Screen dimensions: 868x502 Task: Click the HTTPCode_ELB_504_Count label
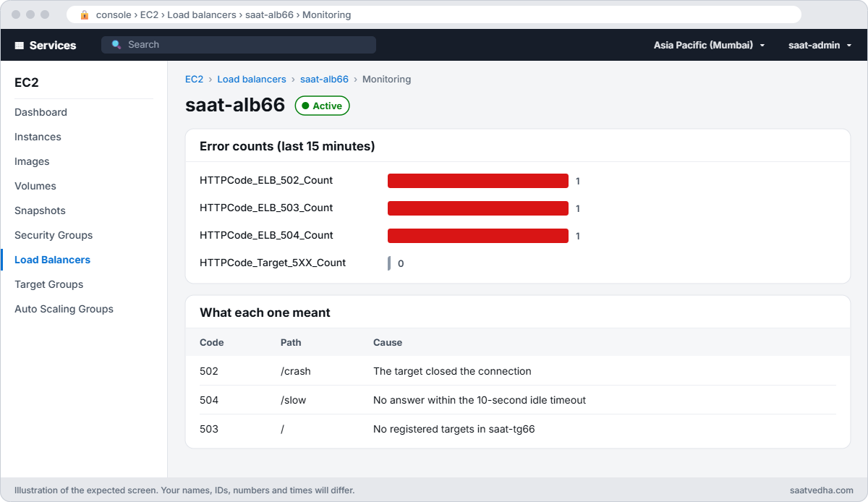click(266, 235)
